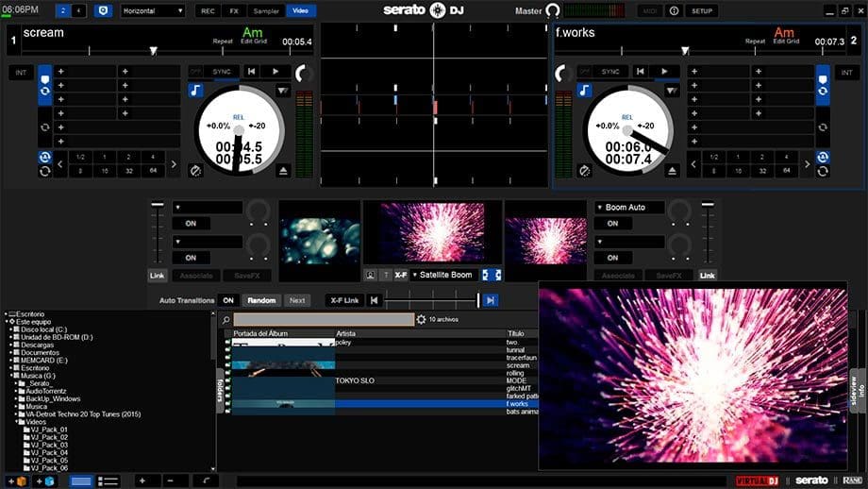Open the Sampler panel
The width and height of the screenshot is (868, 489).
[x=266, y=10]
